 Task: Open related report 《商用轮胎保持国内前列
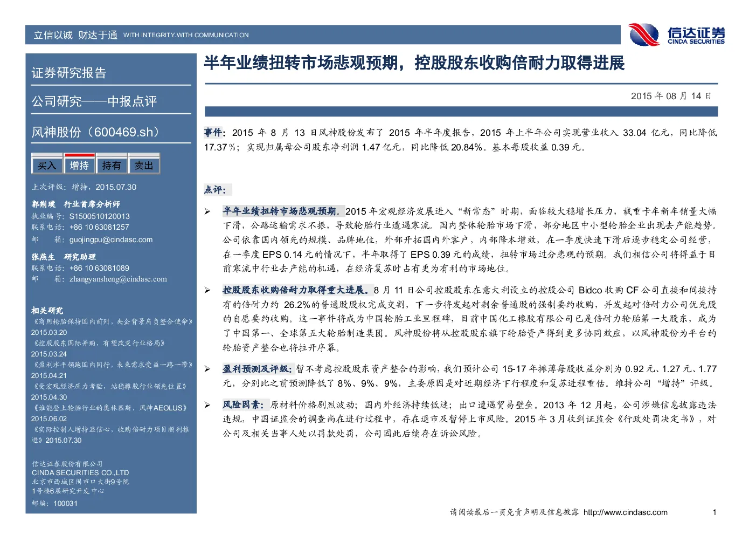[112, 321]
